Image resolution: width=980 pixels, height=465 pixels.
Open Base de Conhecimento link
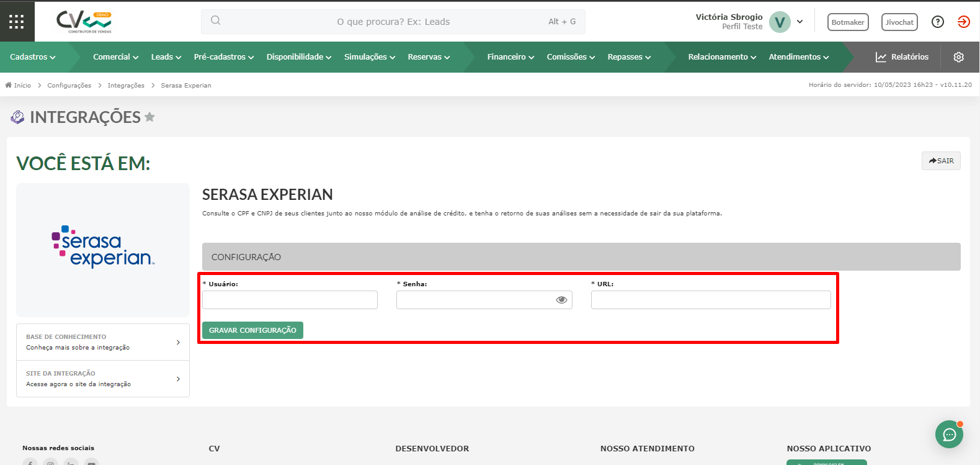coord(103,342)
